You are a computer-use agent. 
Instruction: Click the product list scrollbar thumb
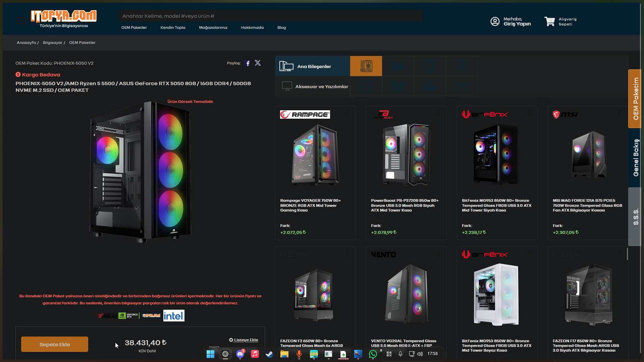[x=627, y=254]
